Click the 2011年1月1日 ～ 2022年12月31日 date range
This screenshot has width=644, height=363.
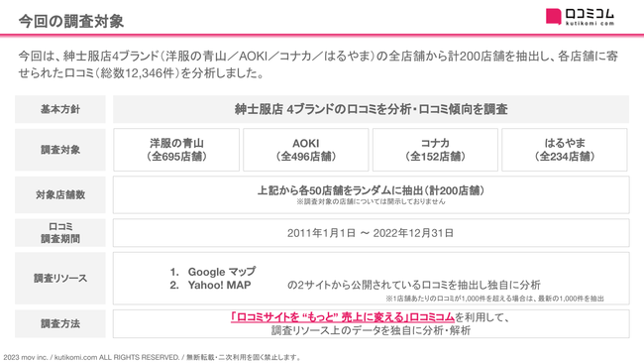pyautogui.click(x=371, y=233)
